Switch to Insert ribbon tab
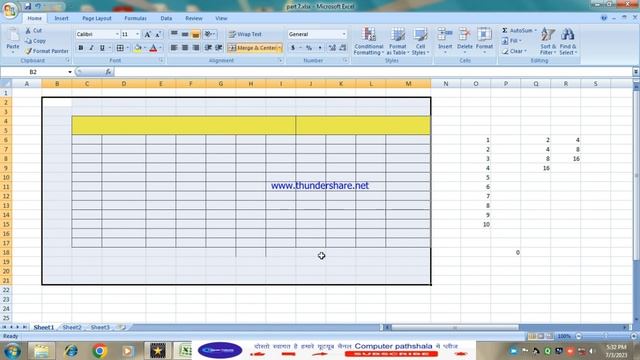The width and height of the screenshot is (640, 360). [62, 18]
